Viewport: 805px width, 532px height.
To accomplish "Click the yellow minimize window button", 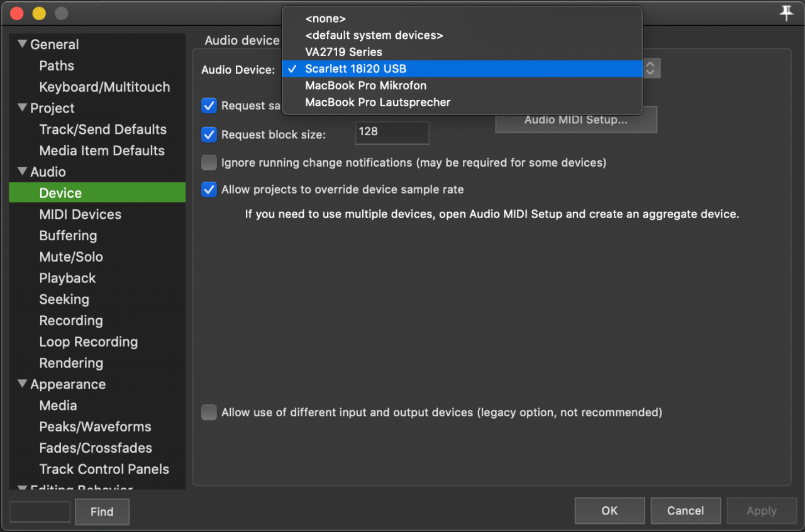I will tap(39, 13).
